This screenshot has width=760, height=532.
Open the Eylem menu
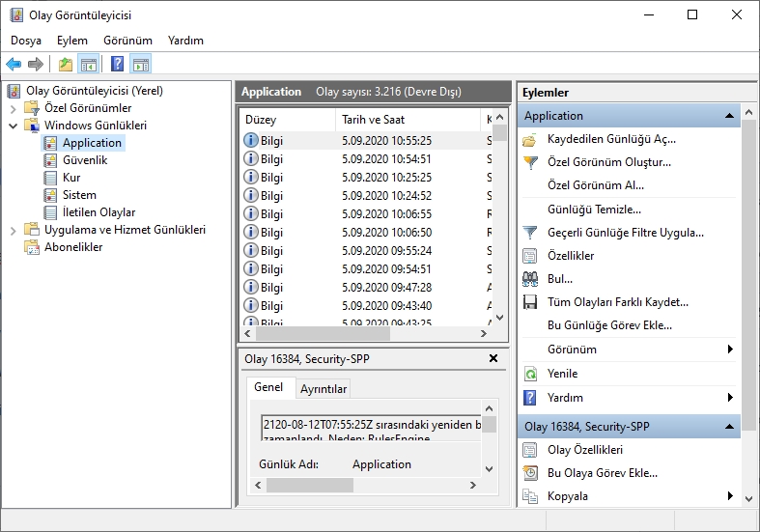point(72,41)
